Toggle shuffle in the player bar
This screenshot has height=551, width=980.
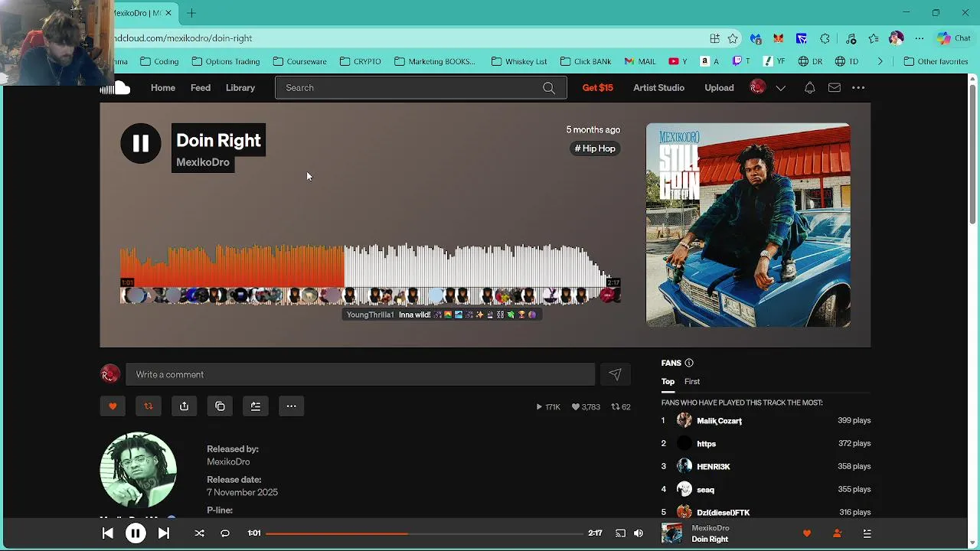tap(199, 533)
